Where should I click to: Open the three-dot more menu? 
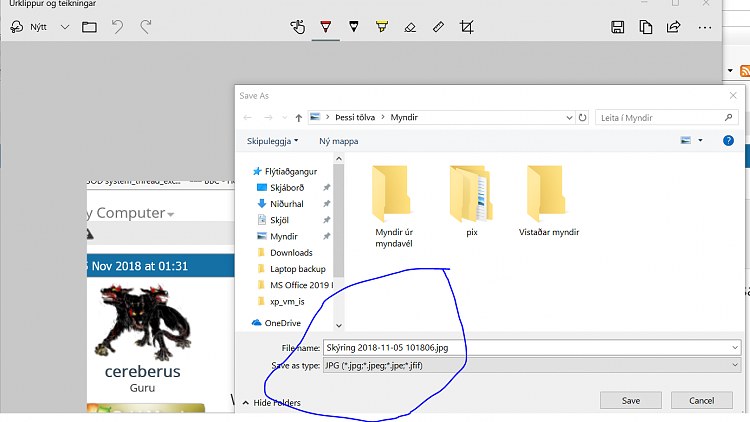(x=705, y=28)
